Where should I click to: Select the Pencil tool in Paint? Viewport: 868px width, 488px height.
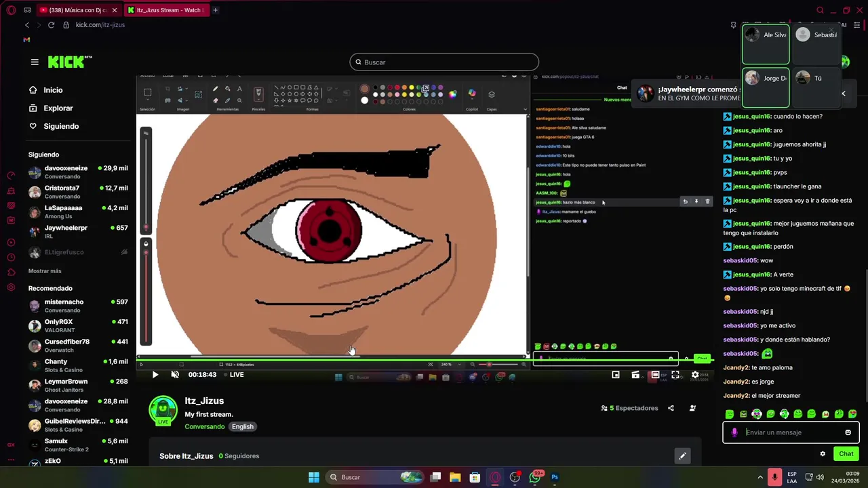coord(216,89)
